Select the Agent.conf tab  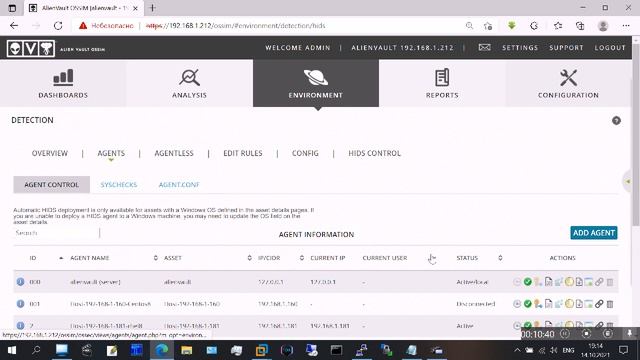point(179,184)
